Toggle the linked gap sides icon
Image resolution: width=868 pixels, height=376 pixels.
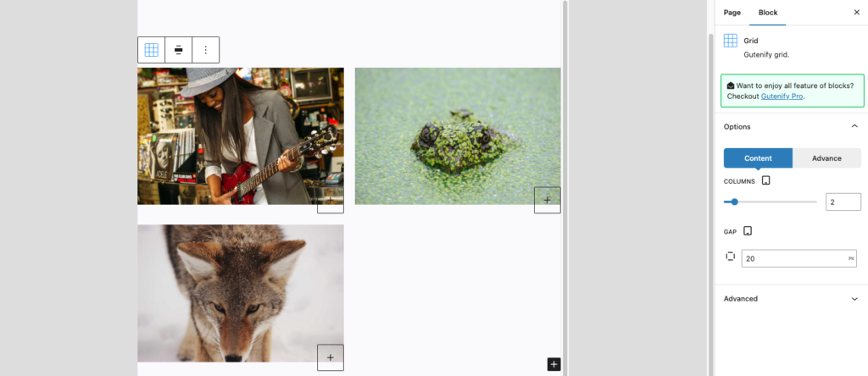tap(730, 257)
